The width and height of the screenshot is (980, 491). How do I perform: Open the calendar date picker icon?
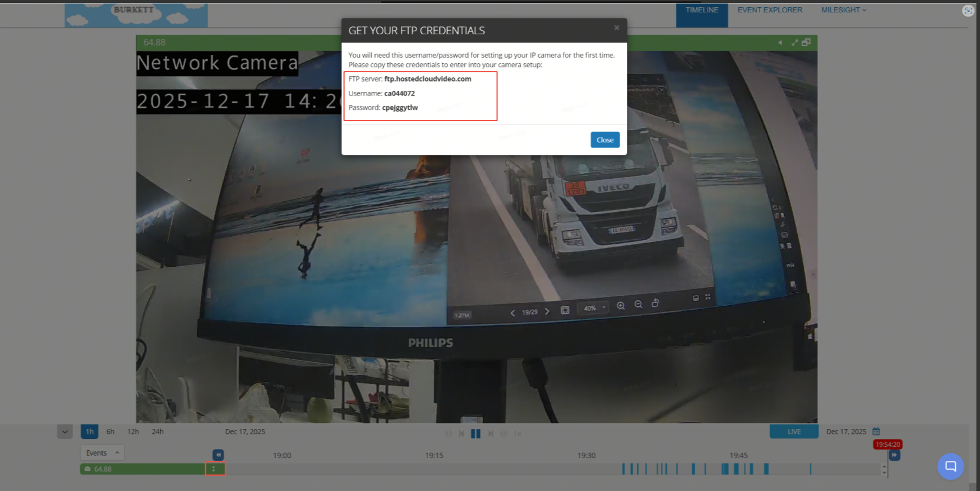point(876,431)
